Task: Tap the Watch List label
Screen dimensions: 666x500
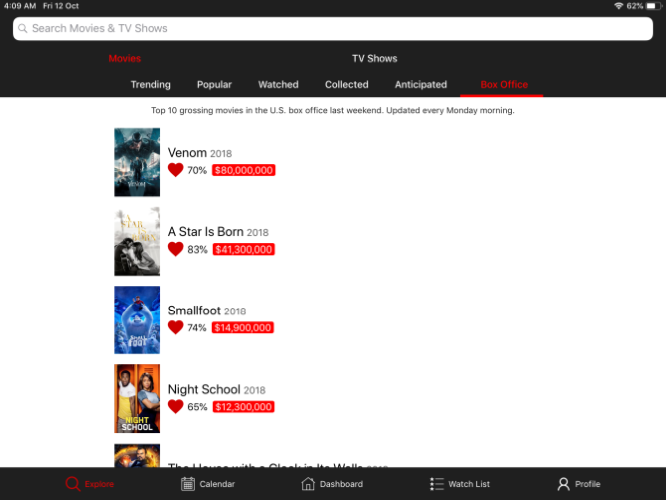Action: click(469, 484)
